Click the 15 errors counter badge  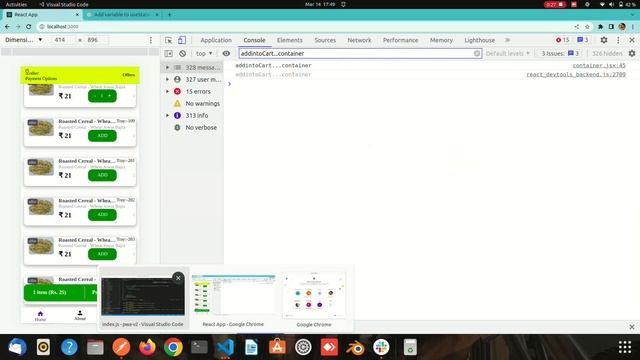pyautogui.click(x=562, y=40)
